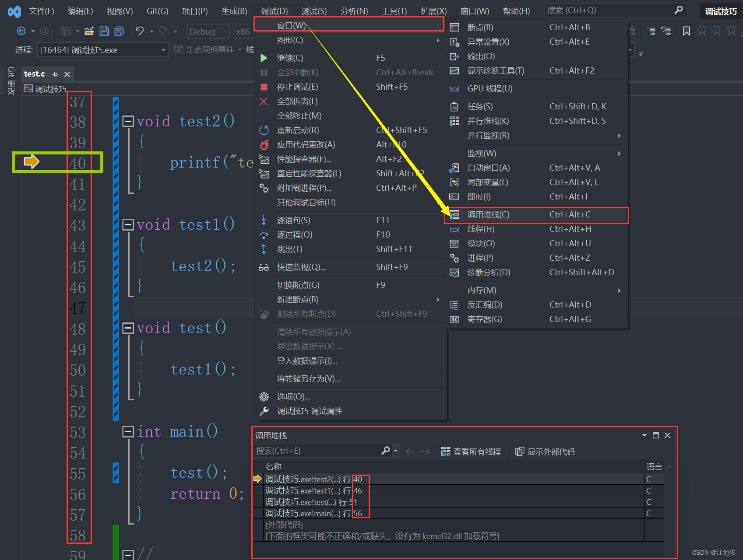Click the Breakpoints window icon
The height and width of the screenshot is (560, 743).
454,28
